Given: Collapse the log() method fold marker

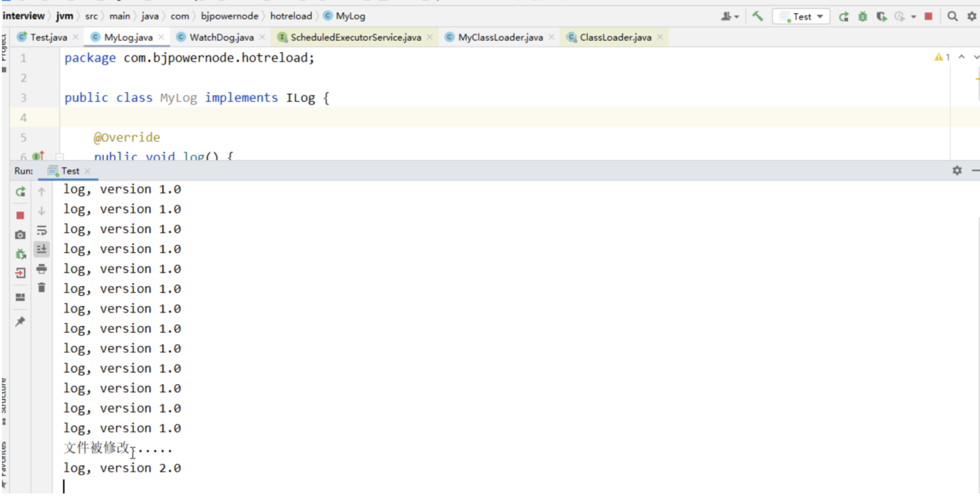Looking at the screenshot, I should click(x=60, y=156).
